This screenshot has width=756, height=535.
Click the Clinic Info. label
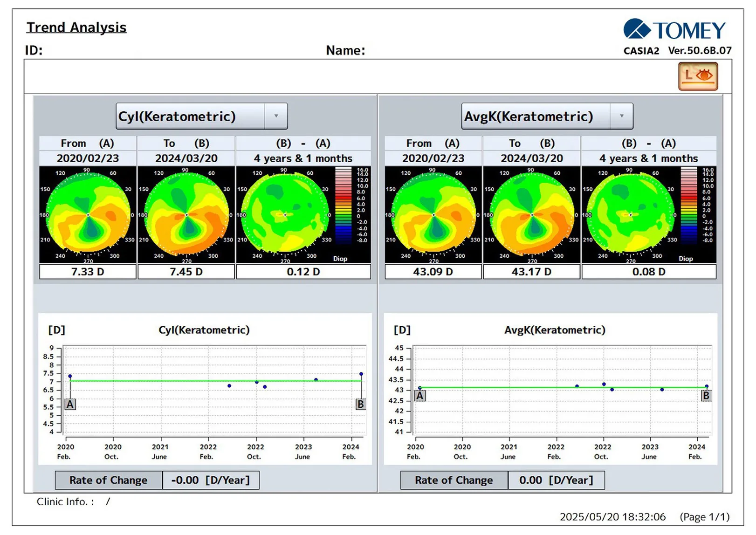[x=65, y=502]
